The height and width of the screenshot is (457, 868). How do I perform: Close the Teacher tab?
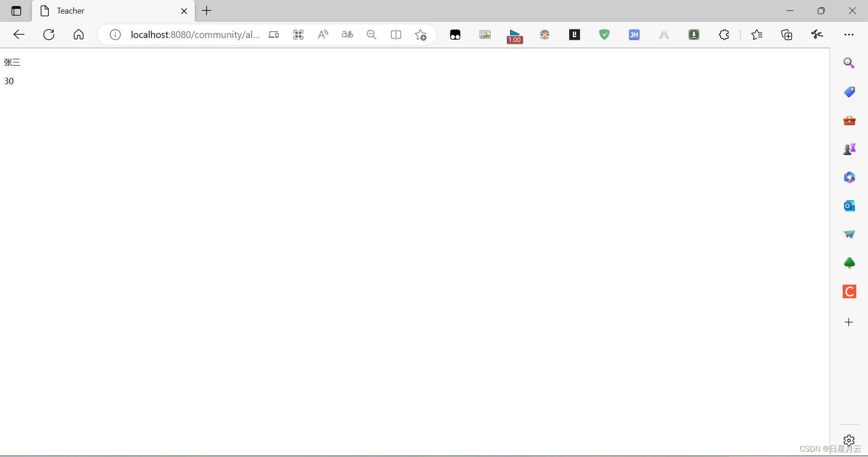point(184,11)
